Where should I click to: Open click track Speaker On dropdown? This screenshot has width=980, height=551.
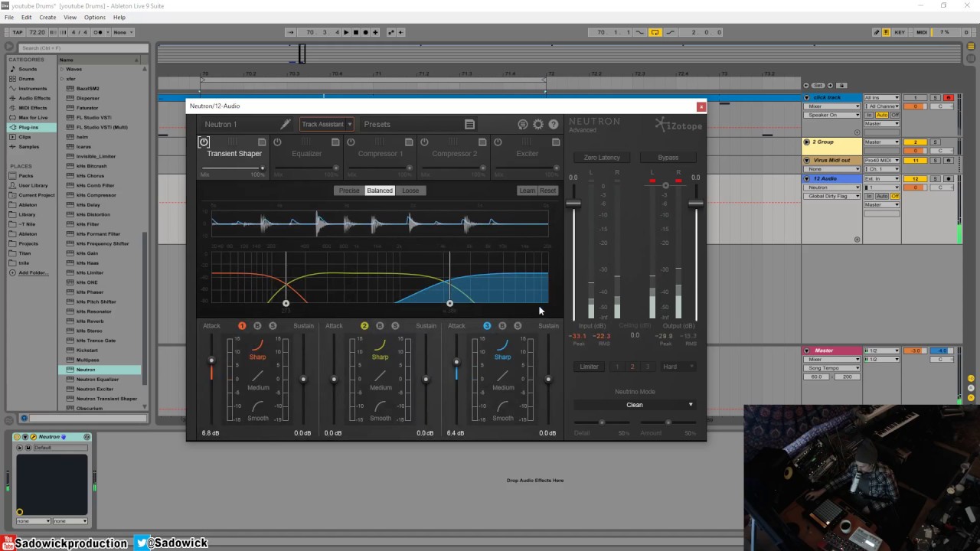click(832, 115)
